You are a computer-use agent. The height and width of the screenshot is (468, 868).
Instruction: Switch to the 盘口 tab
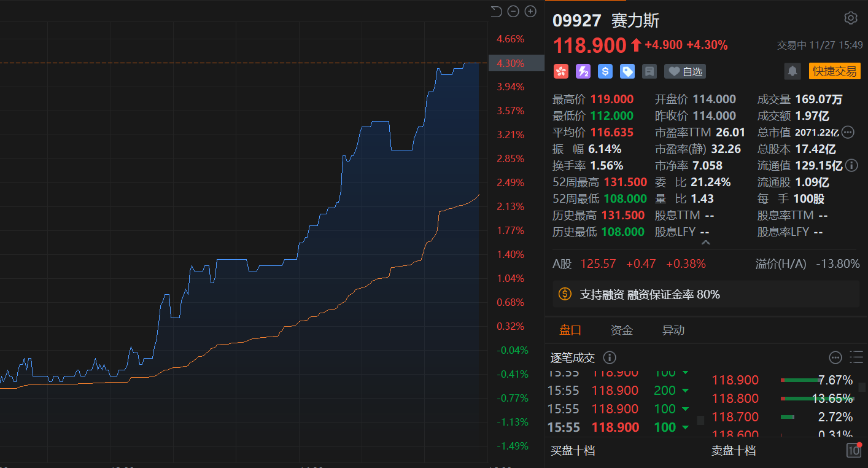pyautogui.click(x=570, y=330)
